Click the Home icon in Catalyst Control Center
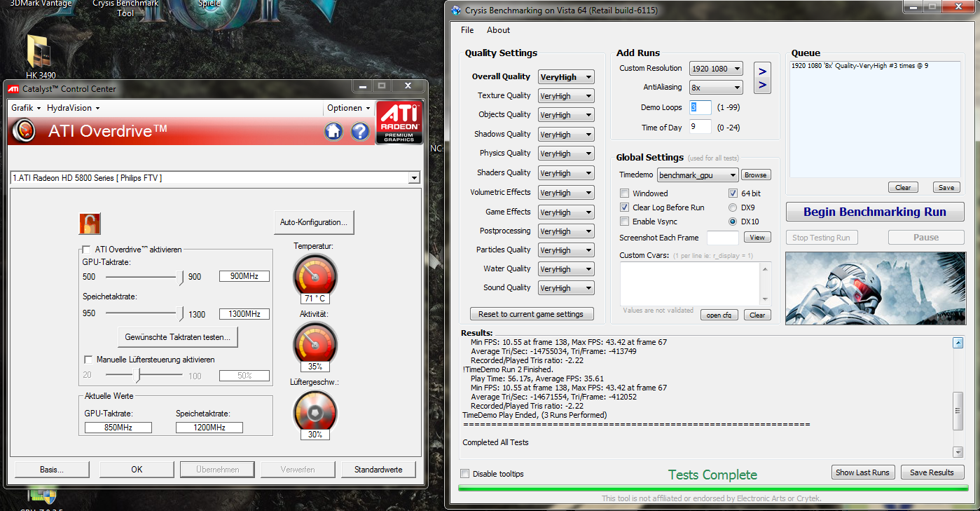The height and width of the screenshot is (511, 980). point(333,131)
